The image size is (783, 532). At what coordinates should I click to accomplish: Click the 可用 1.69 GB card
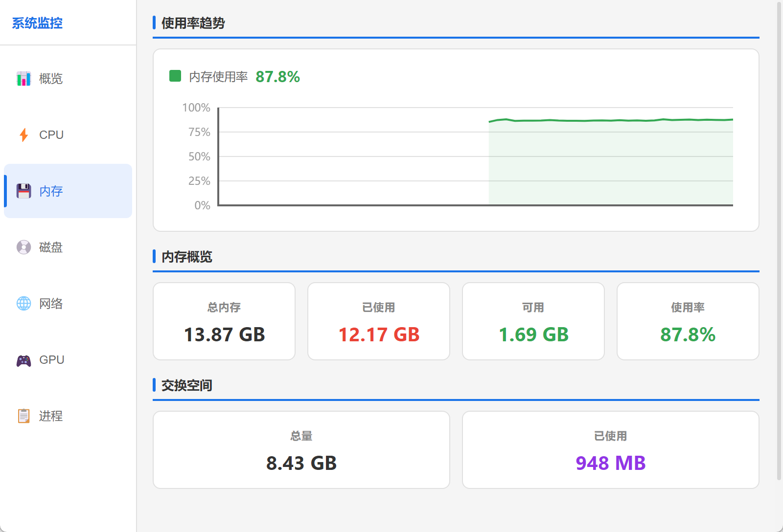click(533, 321)
